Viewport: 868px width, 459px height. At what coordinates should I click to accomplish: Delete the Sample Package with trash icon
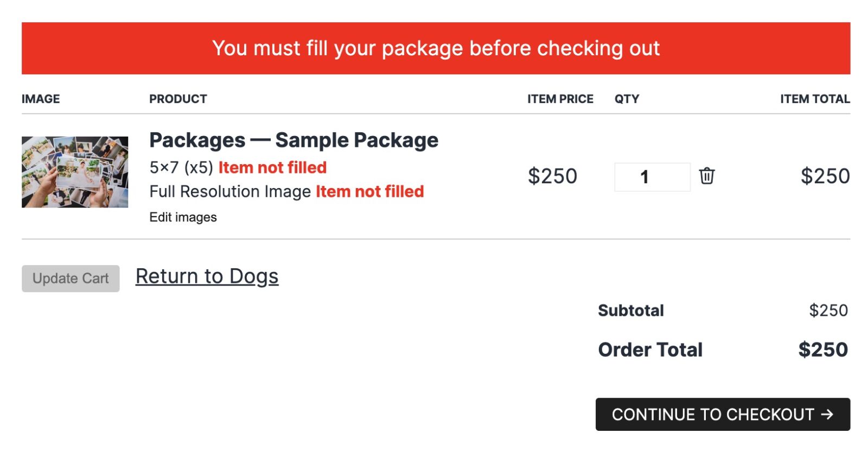coord(706,176)
